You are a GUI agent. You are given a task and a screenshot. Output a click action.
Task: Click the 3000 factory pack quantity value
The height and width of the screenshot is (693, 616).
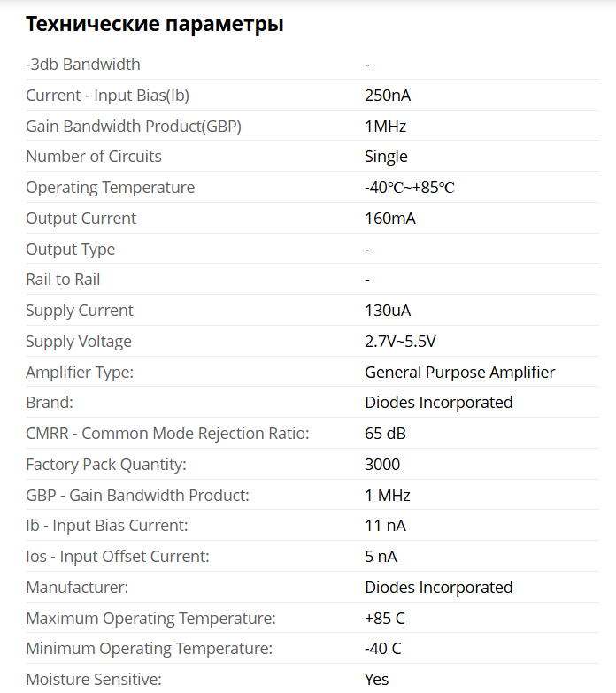pyautogui.click(x=382, y=465)
